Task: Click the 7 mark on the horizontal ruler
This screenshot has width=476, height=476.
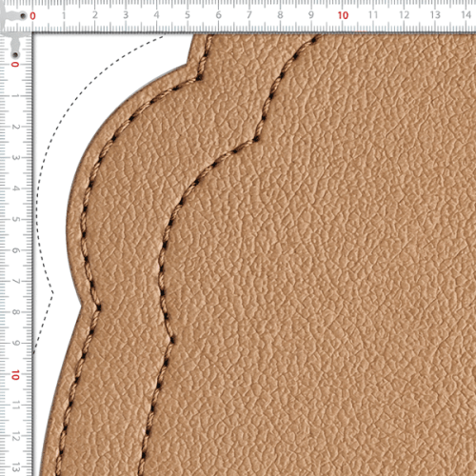Action: click(249, 15)
